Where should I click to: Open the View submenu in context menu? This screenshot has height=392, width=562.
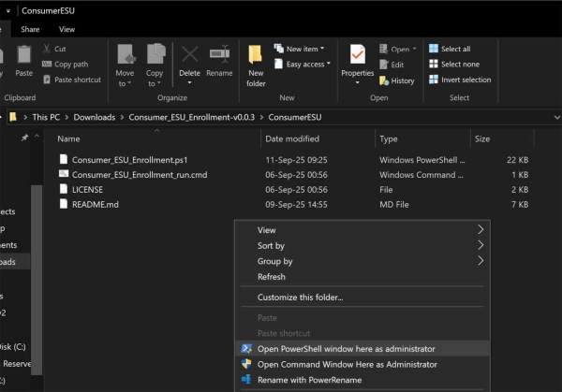(x=362, y=230)
